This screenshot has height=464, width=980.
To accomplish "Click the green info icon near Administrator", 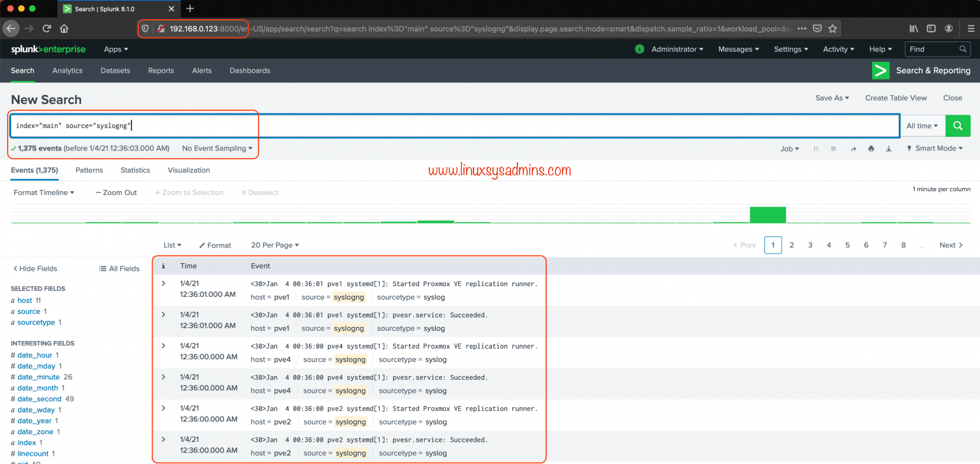I will pyautogui.click(x=639, y=49).
